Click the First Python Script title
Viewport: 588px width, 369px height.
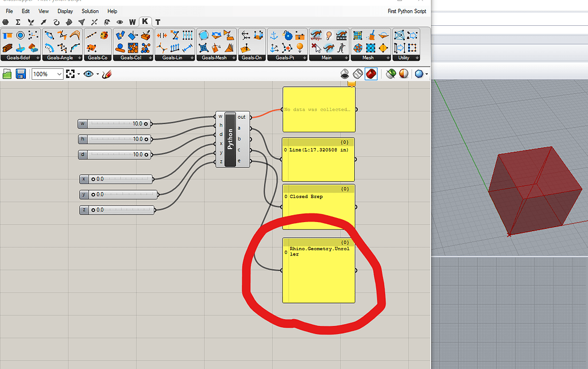tap(407, 11)
